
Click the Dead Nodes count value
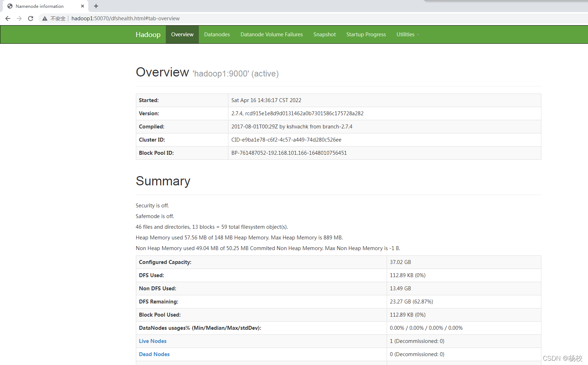[x=417, y=354]
